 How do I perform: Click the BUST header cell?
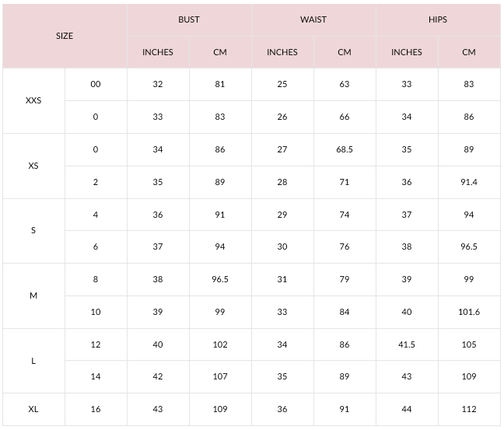(189, 19)
